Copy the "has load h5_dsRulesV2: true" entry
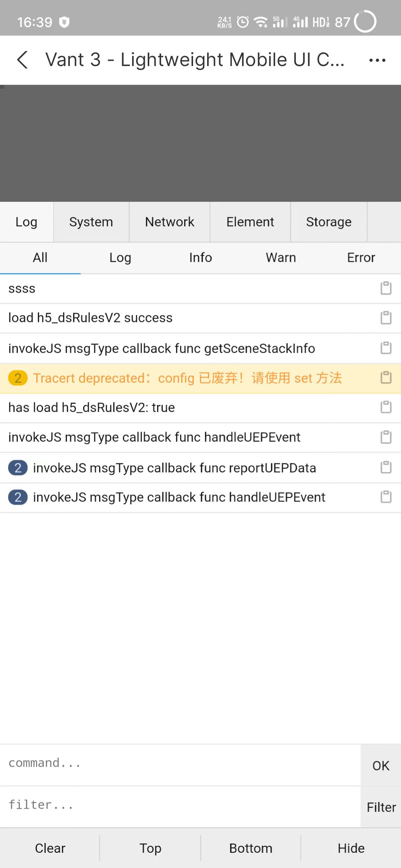 pos(385,407)
